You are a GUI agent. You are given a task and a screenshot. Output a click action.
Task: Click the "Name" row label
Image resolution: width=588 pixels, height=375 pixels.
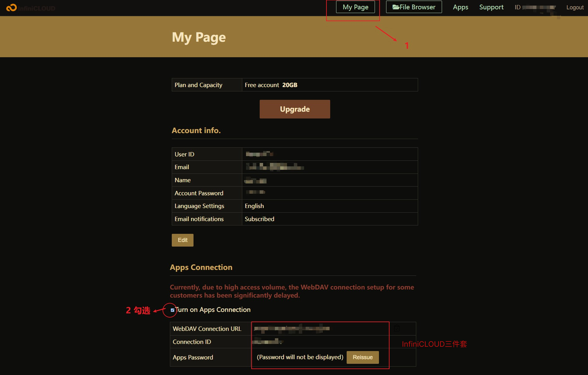pyautogui.click(x=183, y=180)
